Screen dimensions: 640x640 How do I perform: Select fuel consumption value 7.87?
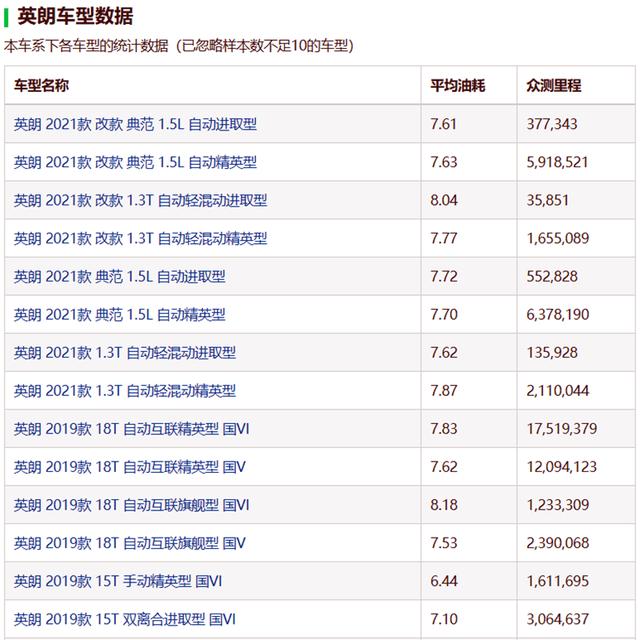(x=444, y=391)
